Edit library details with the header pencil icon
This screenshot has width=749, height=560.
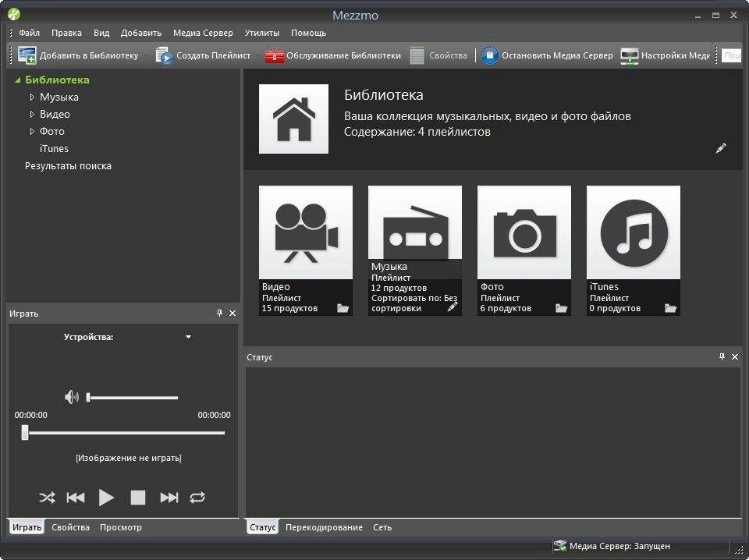721,148
